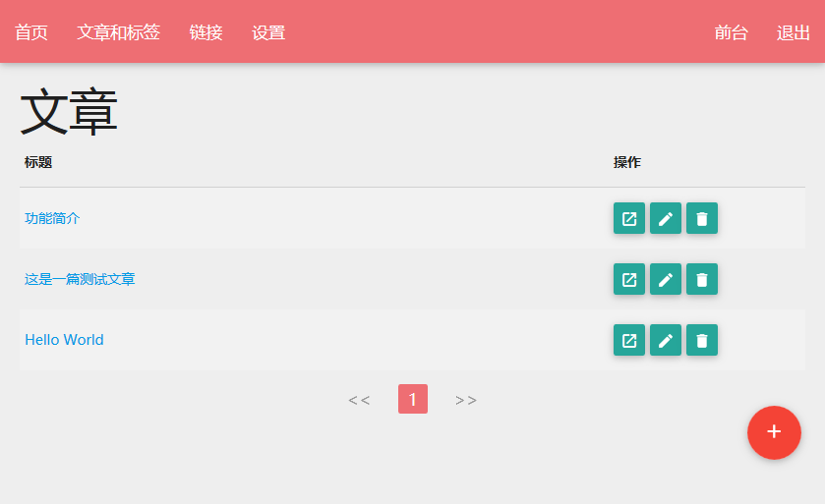Click the Hello World title link
Viewport: 825px width, 504px height.
pos(64,340)
